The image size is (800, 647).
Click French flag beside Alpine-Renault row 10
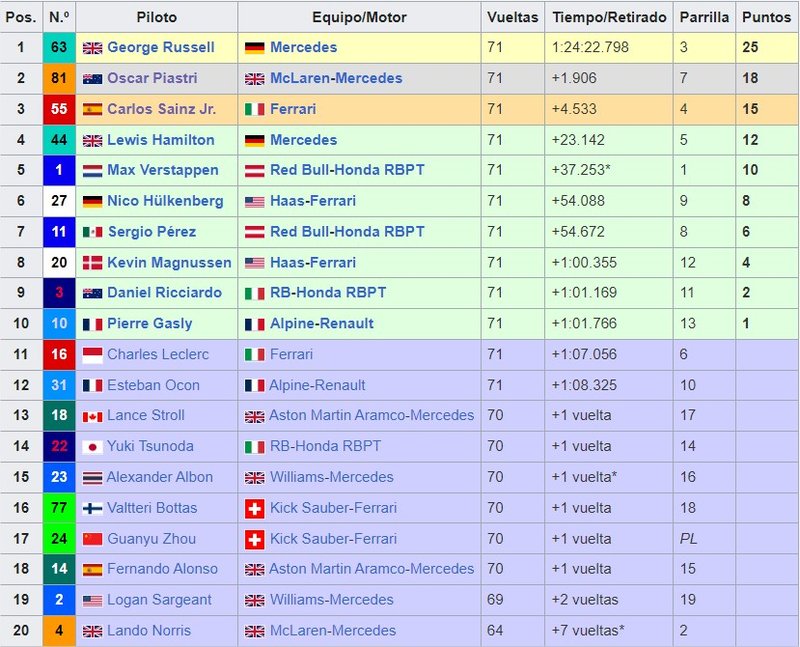tap(255, 324)
